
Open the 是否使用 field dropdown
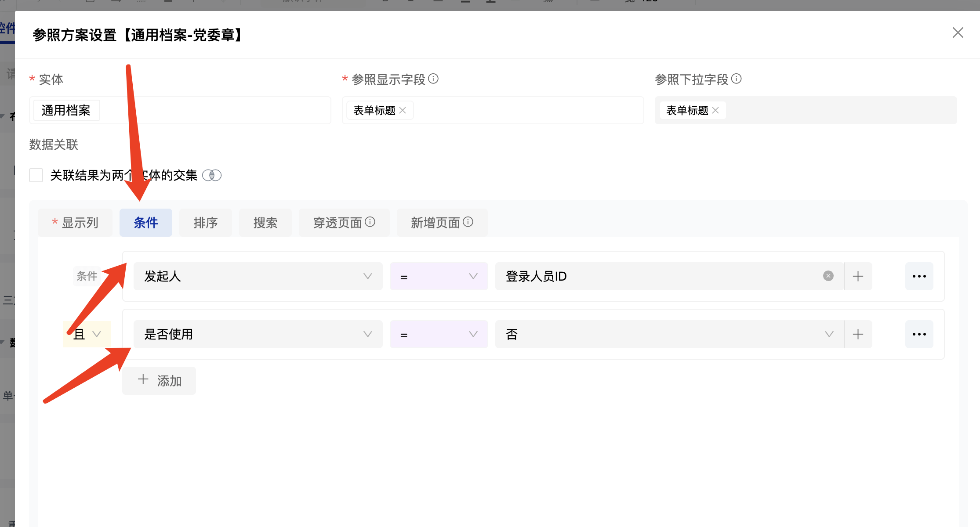coord(258,334)
